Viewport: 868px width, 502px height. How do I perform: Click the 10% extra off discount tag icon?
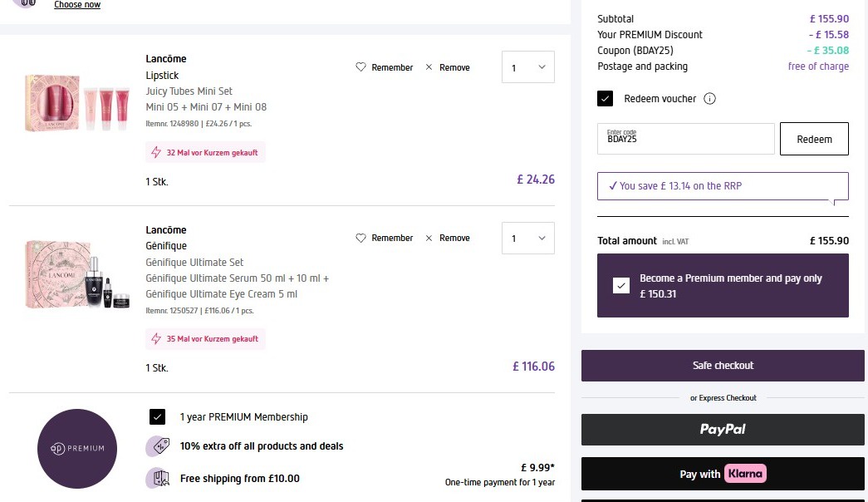coord(158,446)
